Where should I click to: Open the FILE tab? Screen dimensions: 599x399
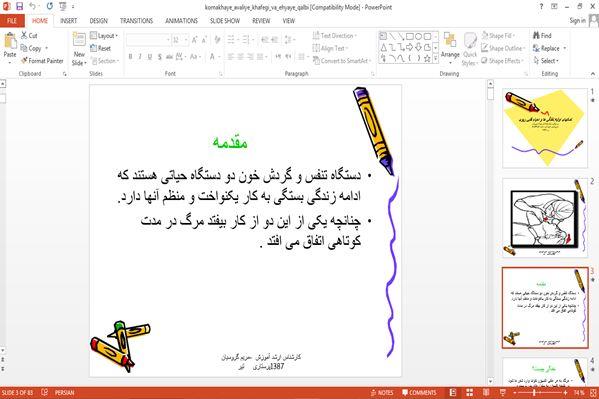pyautogui.click(x=12, y=21)
